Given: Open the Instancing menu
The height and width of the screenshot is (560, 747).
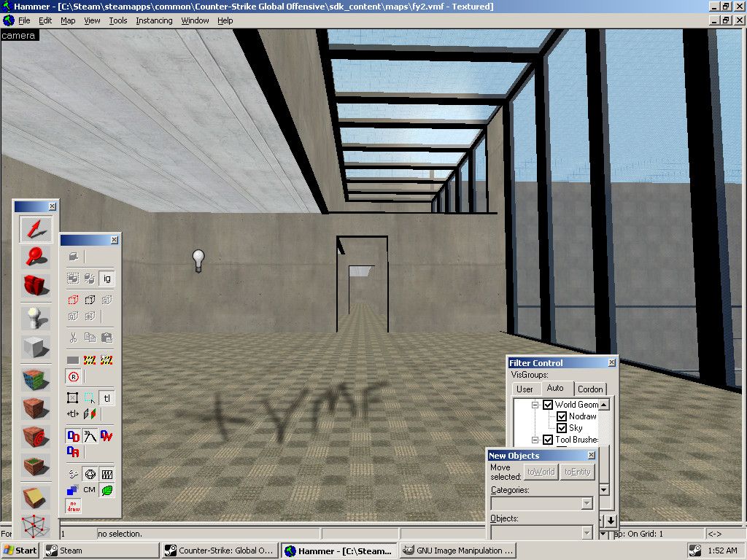Looking at the screenshot, I should (154, 20).
